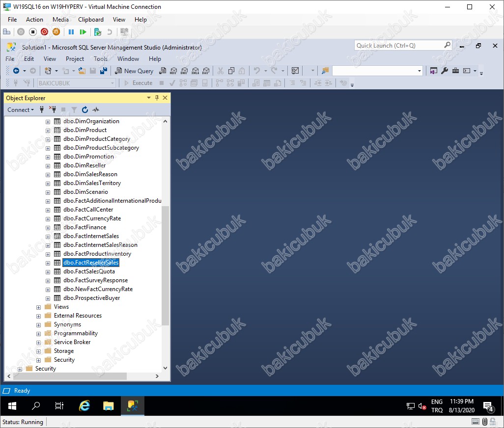This screenshot has width=504, height=428.
Task: Open the Media menu of VM Connection
Action: tap(60, 20)
